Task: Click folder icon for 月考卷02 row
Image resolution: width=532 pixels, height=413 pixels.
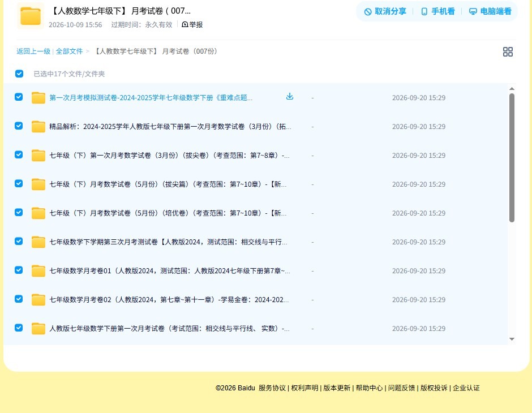Action: pos(38,299)
